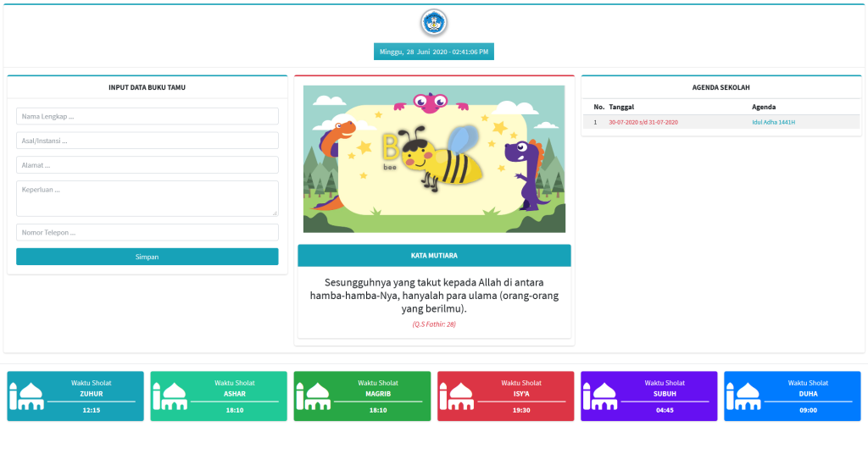Click the resize grip of Keperluan box
The height and width of the screenshot is (454, 868).
pos(275,213)
